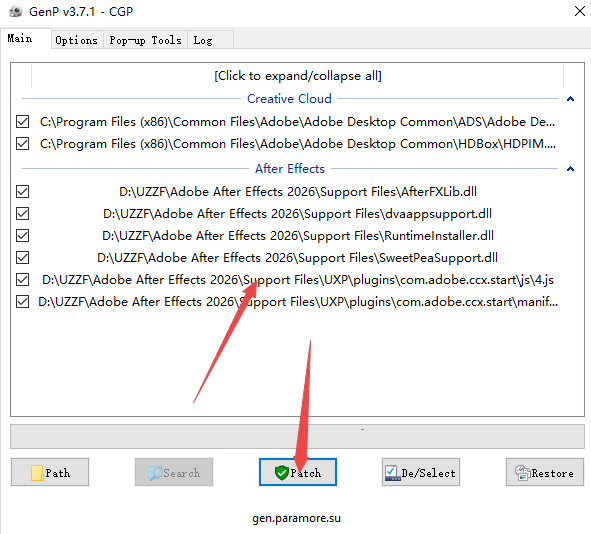The image size is (591, 534).
Task: Click the green shield Patch icon
Action: pyautogui.click(x=282, y=473)
